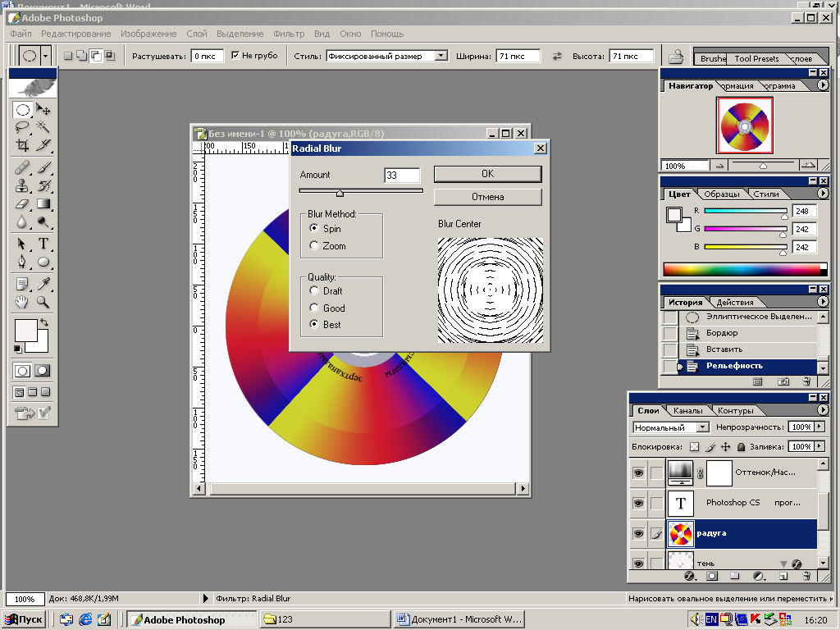840x630 pixels.
Task: Swap foreground and background colors
Action: (44, 322)
